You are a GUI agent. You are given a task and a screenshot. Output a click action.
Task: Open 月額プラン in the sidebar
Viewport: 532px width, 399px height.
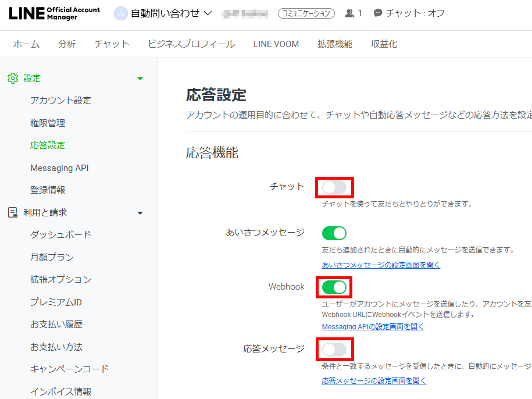click(52, 257)
